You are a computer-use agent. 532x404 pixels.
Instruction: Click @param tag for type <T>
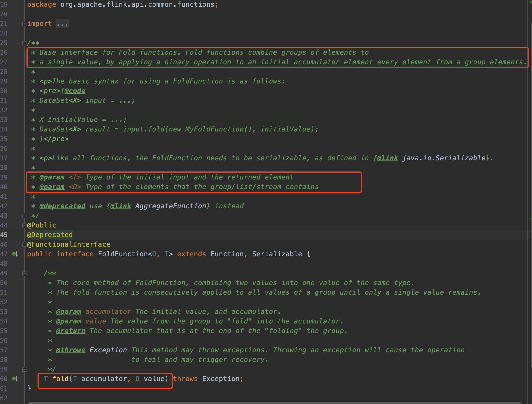coord(52,177)
